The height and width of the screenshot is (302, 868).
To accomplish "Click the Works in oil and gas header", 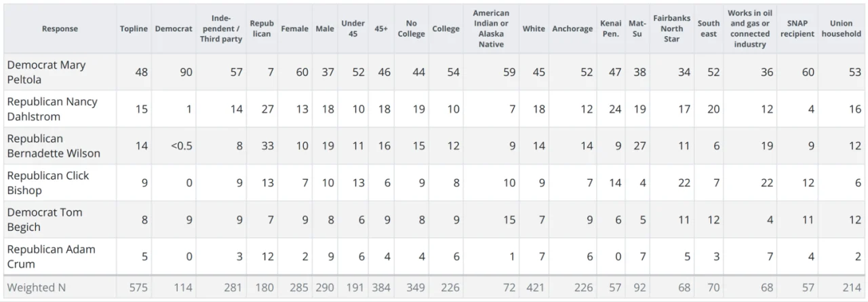I will click(x=749, y=29).
